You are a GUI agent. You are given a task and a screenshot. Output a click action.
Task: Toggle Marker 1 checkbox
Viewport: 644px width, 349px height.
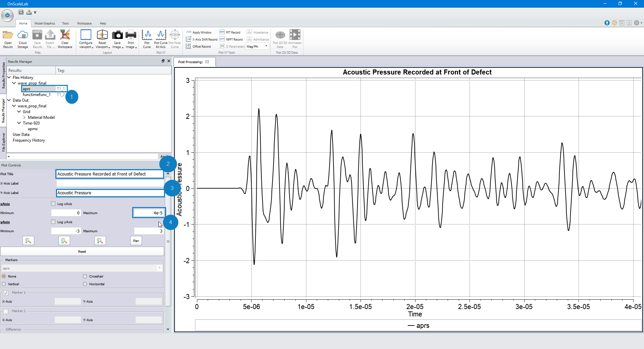[x=6, y=293]
